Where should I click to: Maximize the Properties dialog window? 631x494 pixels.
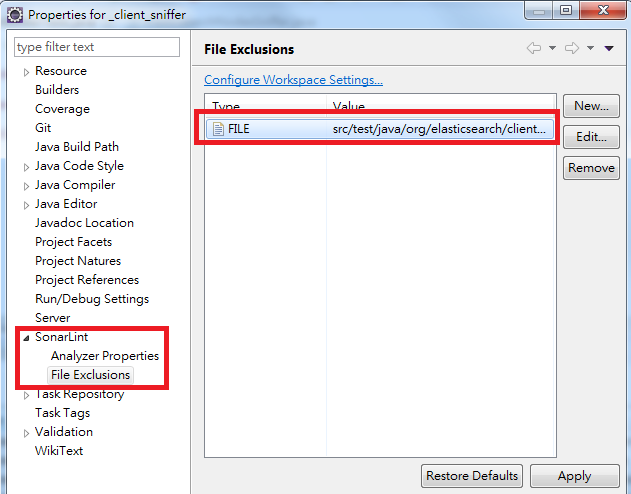click(x=565, y=10)
